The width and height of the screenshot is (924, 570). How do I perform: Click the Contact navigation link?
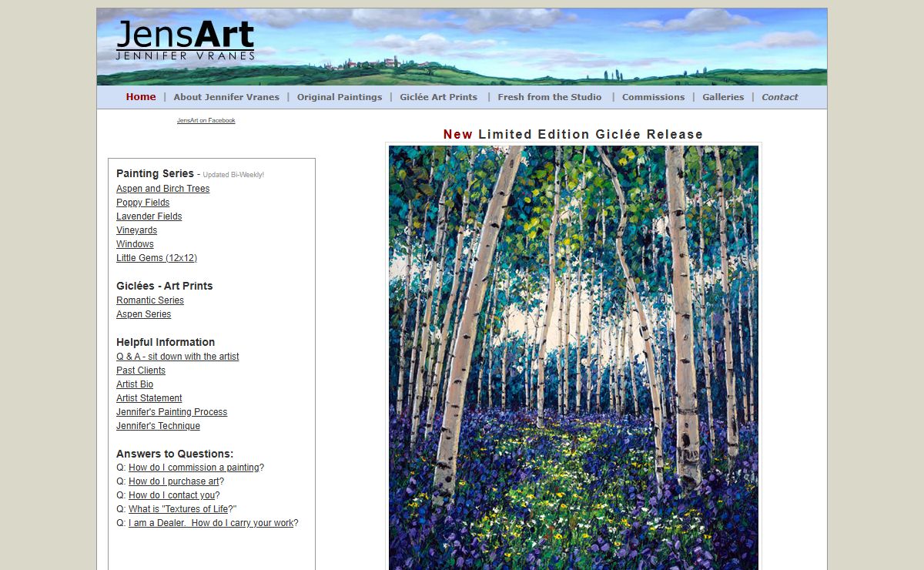(x=780, y=97)
